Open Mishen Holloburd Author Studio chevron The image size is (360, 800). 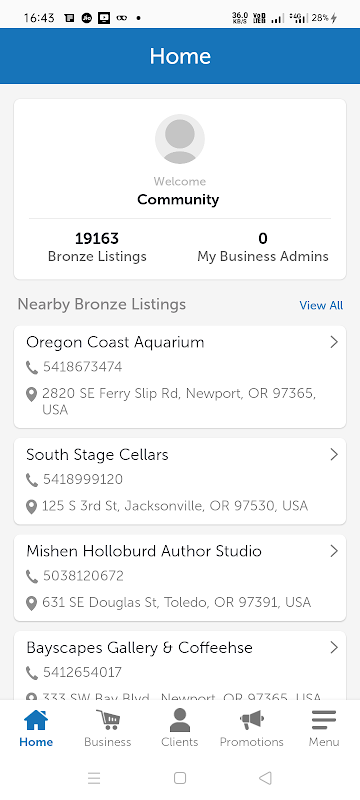tap(334, 551)
